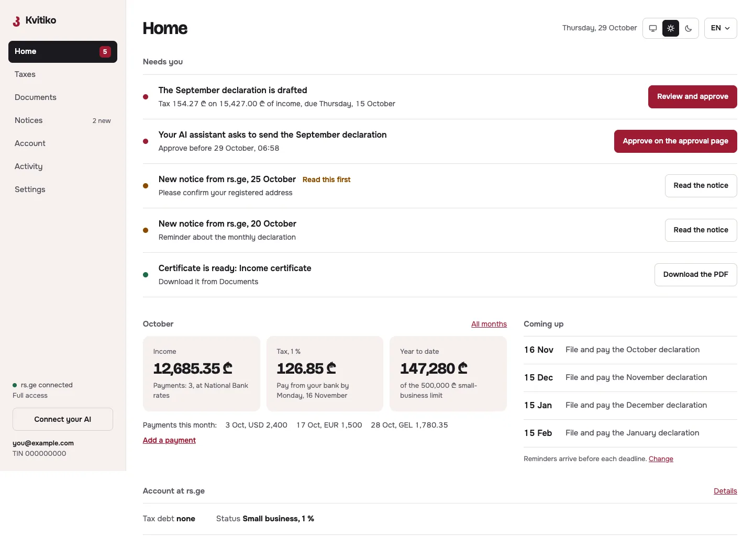Open the Home navigation item

63,52
